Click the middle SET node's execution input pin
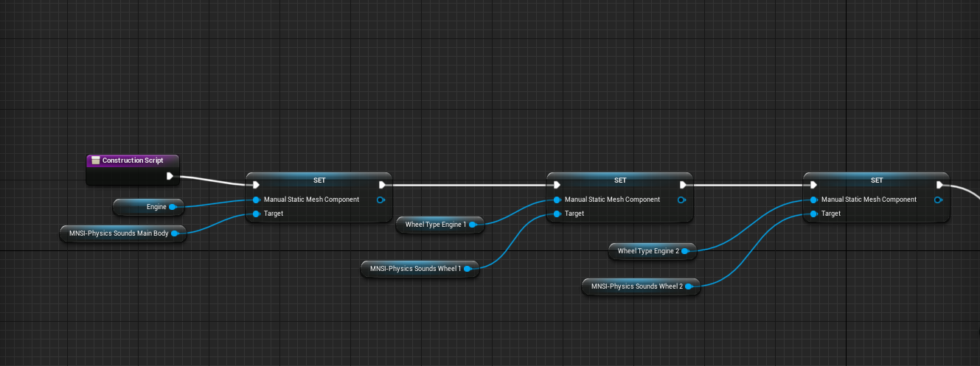The height and width of the screenshot is (366, 980). 556,185
